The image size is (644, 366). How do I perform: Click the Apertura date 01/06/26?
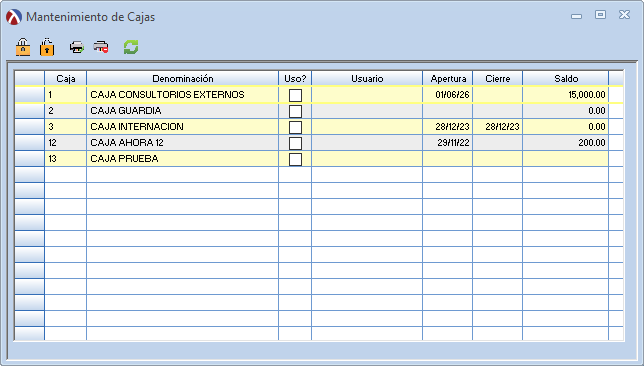click(x=448, y=94)
